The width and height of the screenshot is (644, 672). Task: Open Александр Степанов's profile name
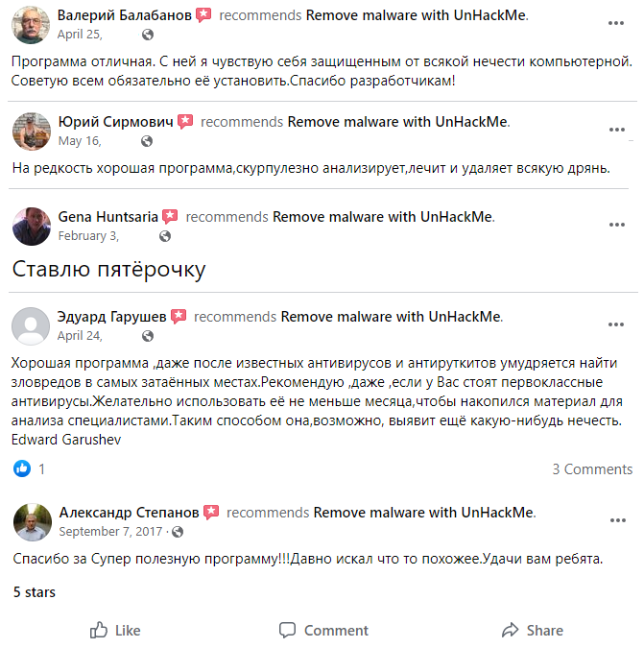(127, 512)
